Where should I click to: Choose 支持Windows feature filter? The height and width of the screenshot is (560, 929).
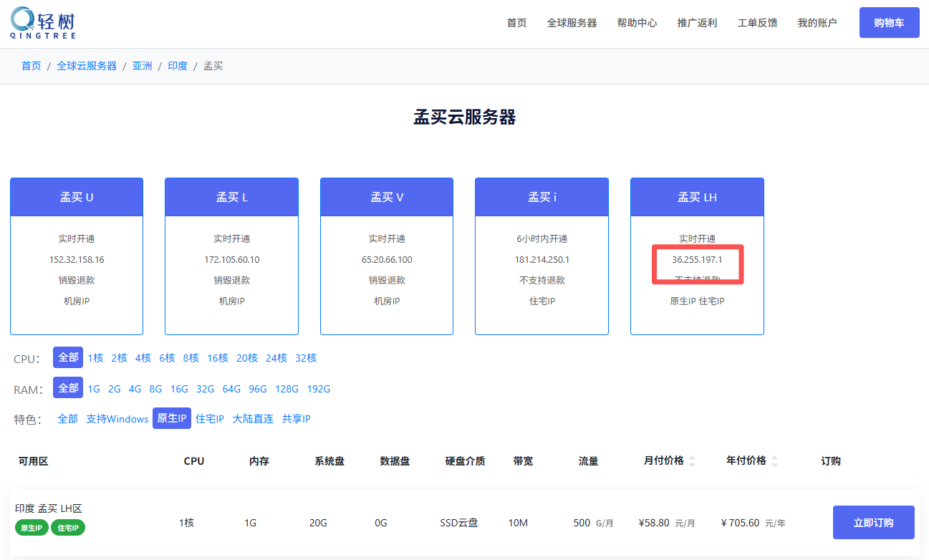[117, 419]
